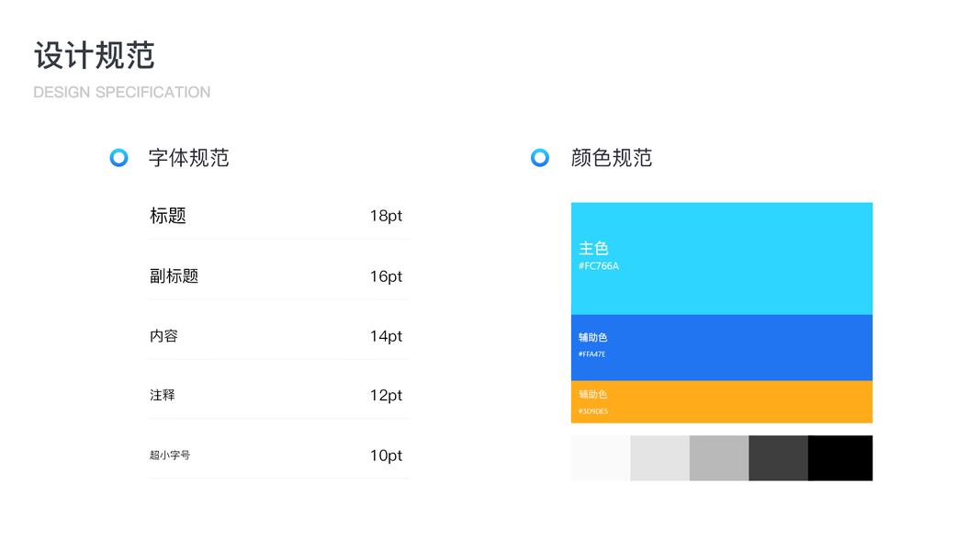
Task: Click the 12pt size for 注释
Action: 386,396
